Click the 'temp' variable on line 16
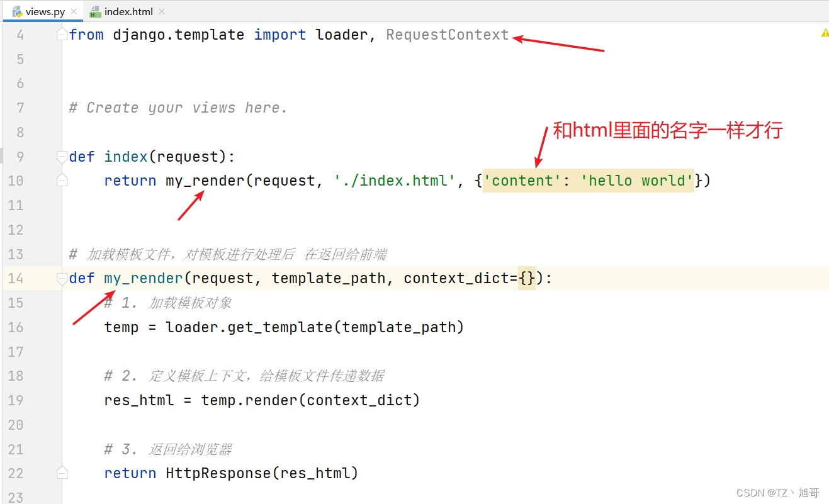829x504 pixels. (x=121, y=327)
